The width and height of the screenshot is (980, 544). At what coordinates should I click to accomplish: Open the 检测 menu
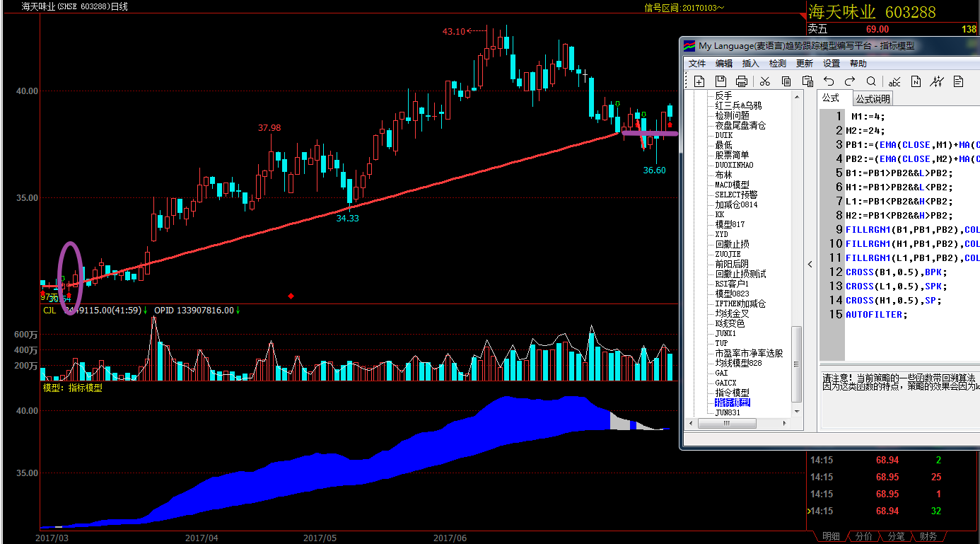(778, 64)
